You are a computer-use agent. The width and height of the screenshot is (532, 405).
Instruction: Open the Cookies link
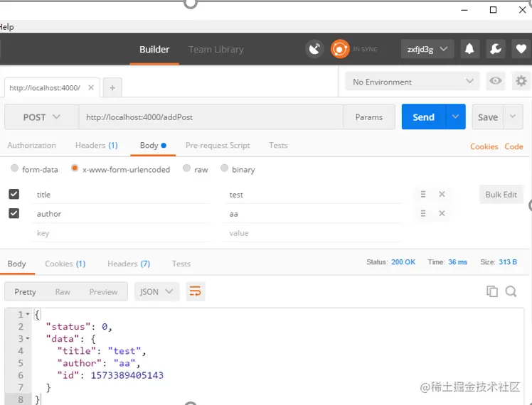[x=484, y=146]
